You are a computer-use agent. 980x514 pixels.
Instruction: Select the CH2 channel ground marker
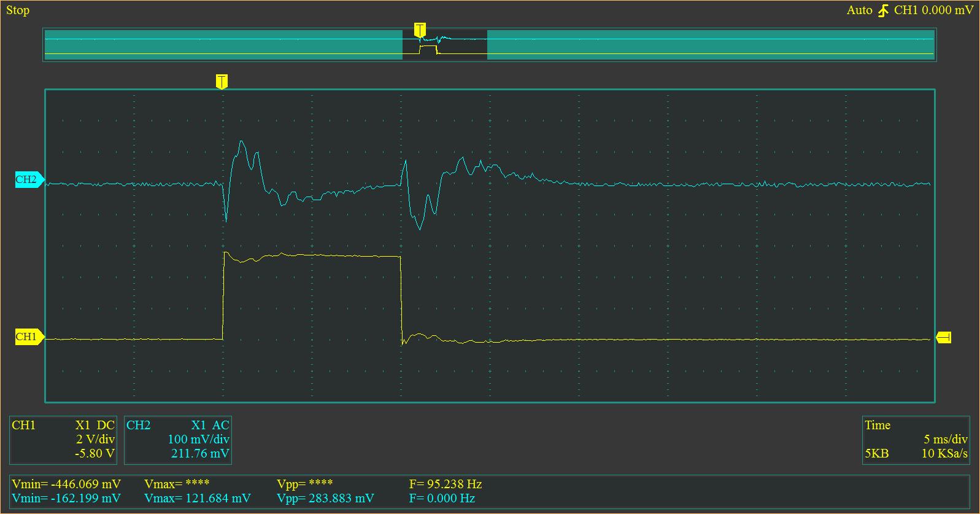coord(29,180)
